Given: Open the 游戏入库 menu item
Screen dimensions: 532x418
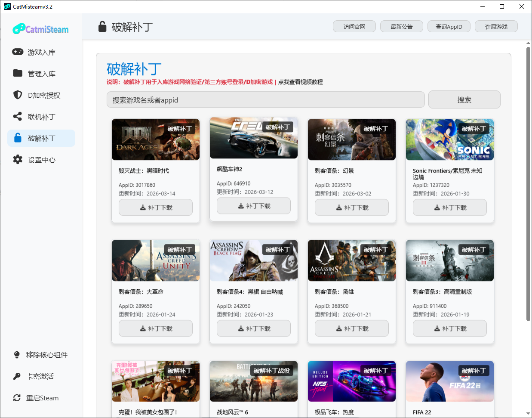Looking at the screenshot, I should [41, 52].
